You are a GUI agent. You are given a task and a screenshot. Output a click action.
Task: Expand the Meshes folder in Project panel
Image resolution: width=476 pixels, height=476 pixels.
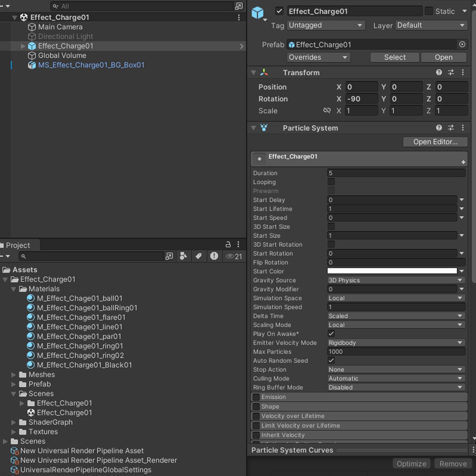[14, 374]
